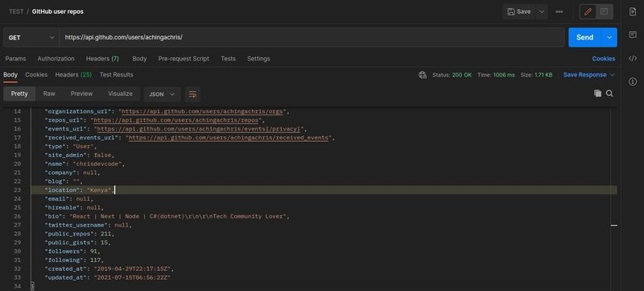Select the response Headers (25) tab
Viewport: 644px width, 291px height.
tap(73, 75)
